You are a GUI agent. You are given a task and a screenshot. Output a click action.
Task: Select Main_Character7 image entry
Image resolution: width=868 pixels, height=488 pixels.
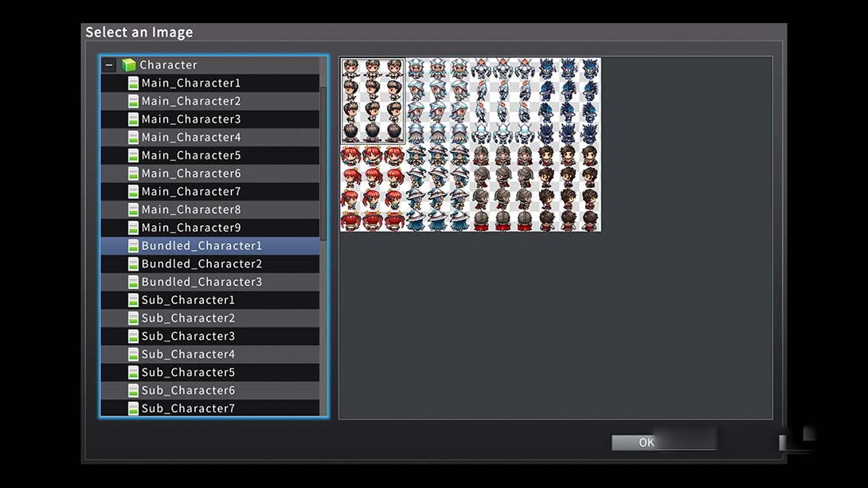(x=190, y=192)
